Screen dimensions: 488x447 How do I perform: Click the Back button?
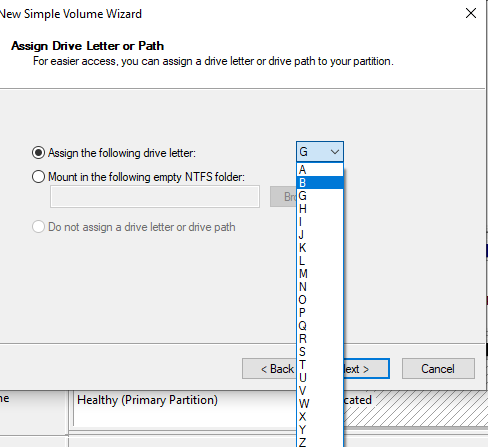(269, 369)
